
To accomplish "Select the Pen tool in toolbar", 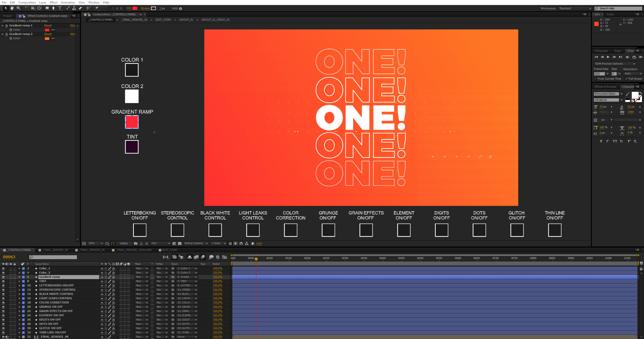I will [53, 8].
